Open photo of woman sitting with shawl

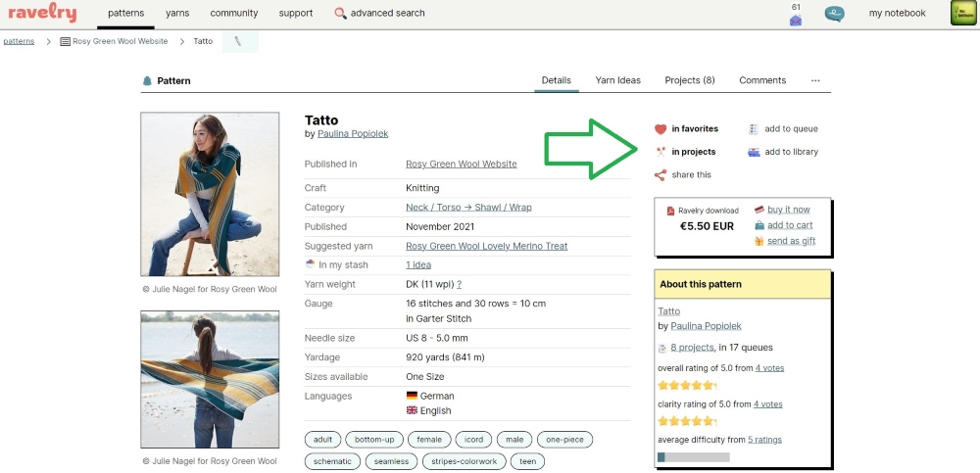click(x=210, y=194)
